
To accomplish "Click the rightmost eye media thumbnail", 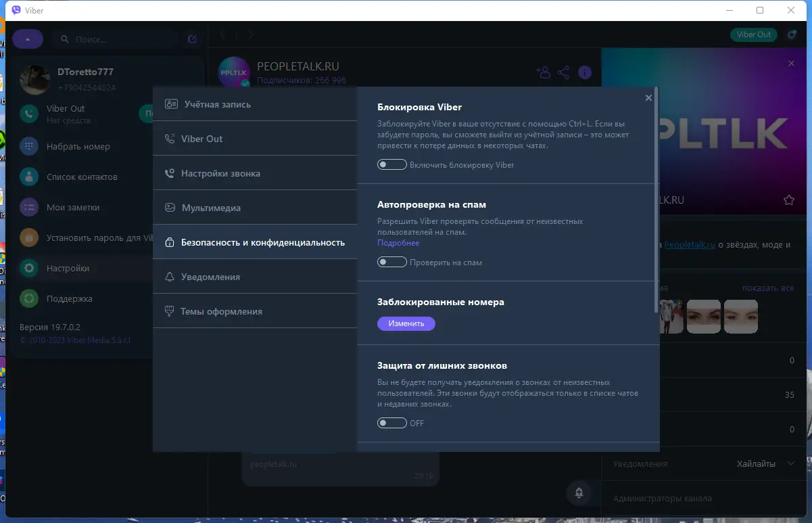I will 741,316.
